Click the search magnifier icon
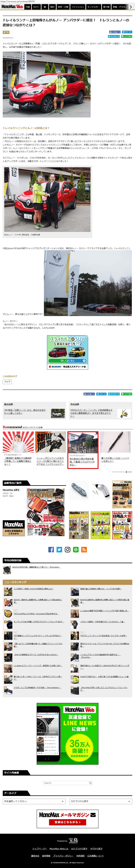The image size is (135, 868). click(91, 783)
